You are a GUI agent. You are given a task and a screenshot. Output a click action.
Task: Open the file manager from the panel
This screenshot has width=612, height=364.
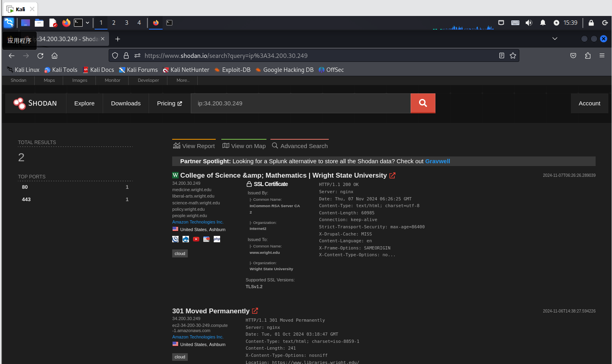point(39,23)
